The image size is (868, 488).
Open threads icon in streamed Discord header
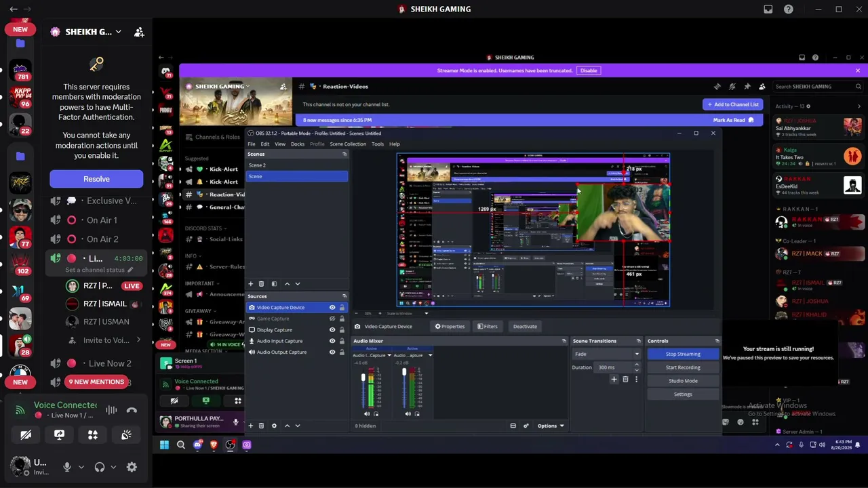pyautogui.click(x=717, y=87)
